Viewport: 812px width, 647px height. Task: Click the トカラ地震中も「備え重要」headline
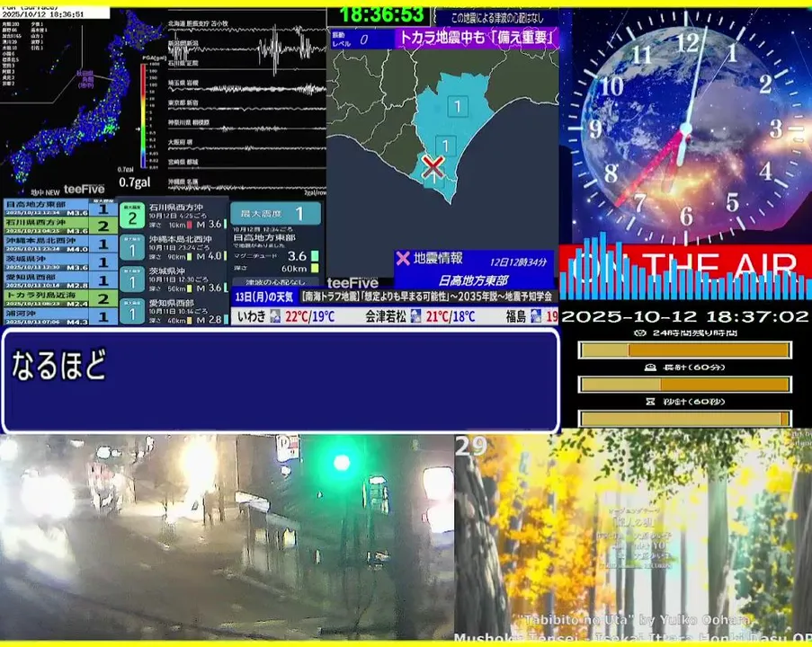tap(477, 39)
